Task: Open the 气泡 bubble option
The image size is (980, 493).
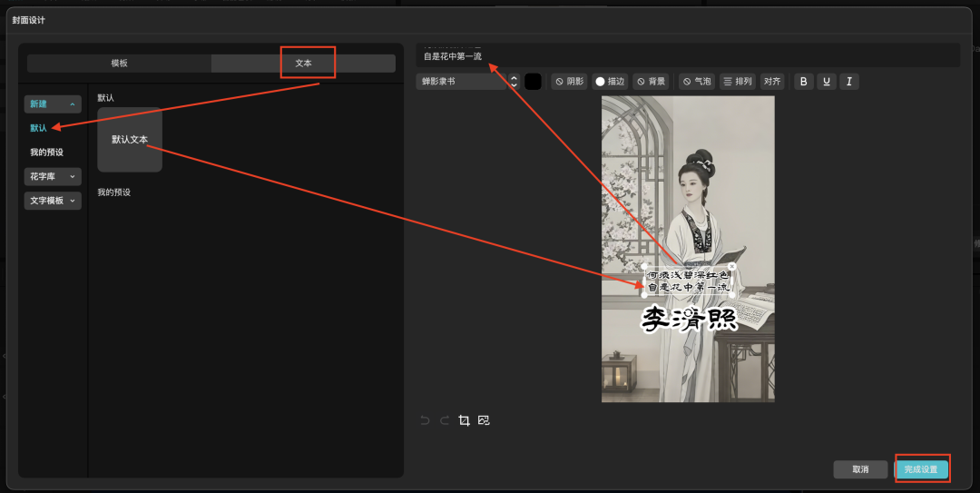Action: [697, 82]
